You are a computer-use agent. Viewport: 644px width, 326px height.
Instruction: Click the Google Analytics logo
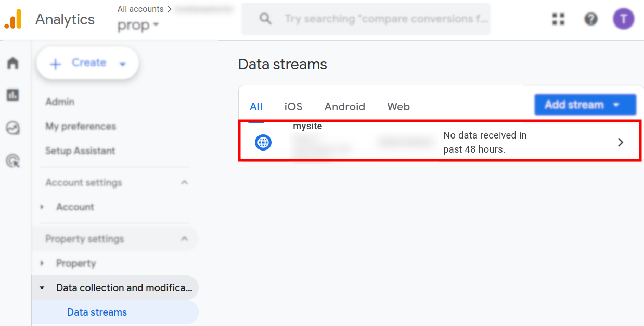pyautogui.click(x=14, y=19)
